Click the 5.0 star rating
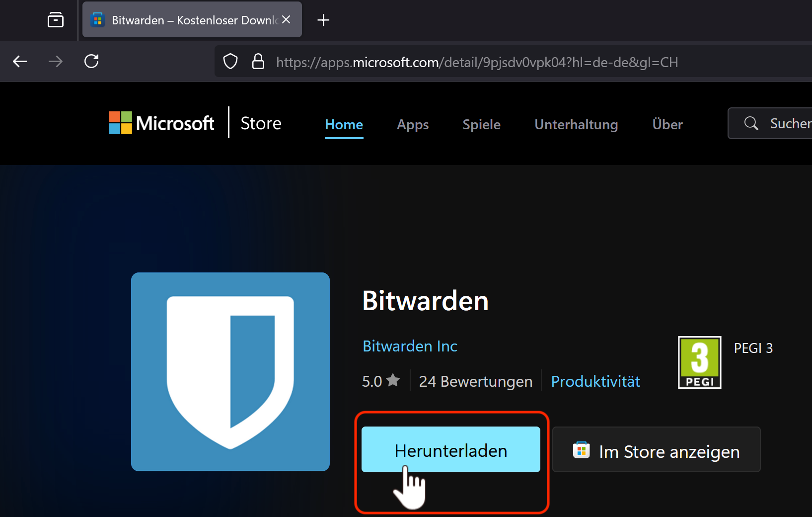 click(381, 381)
